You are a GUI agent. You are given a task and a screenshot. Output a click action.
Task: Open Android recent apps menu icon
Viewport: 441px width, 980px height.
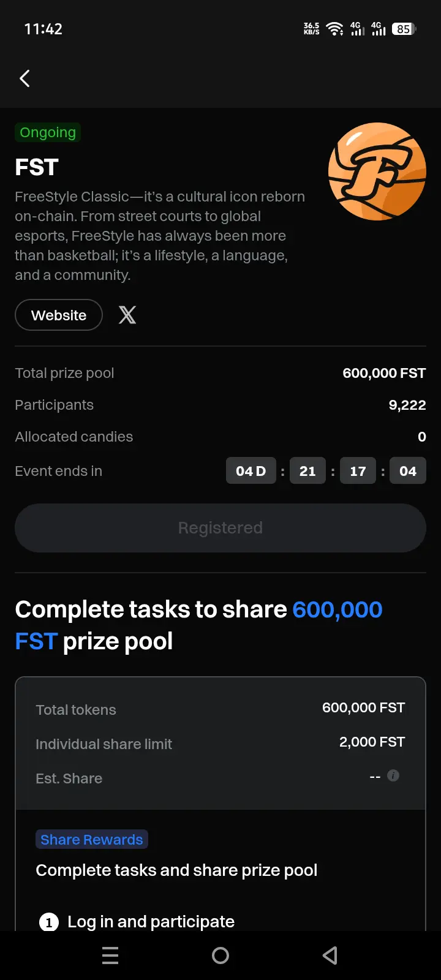[110, 956]
